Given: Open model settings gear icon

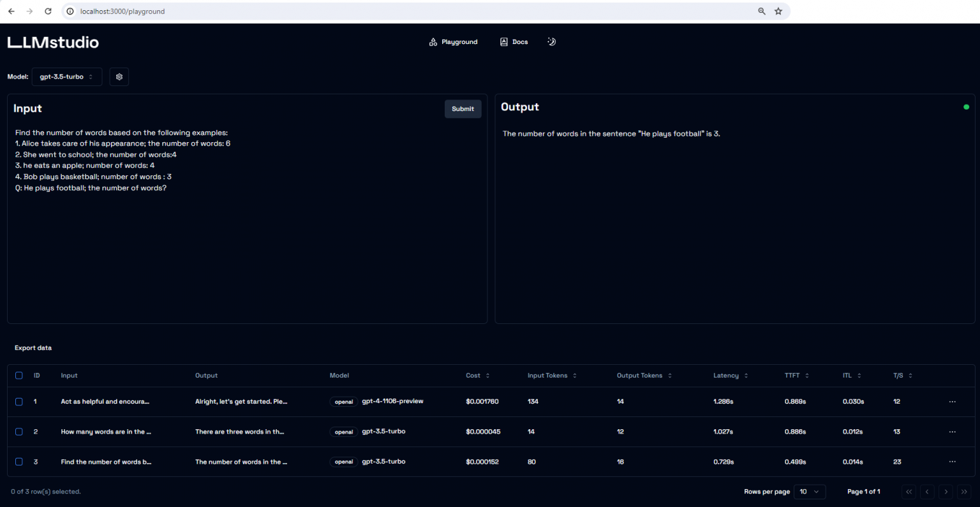Looking at the screenshot, I should click(119, 77).
